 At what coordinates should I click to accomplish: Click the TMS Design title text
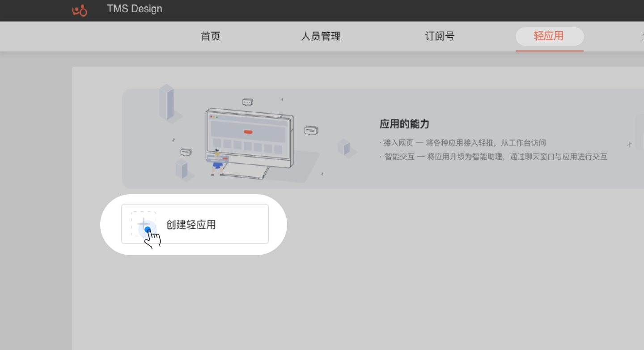coord(135,9)
